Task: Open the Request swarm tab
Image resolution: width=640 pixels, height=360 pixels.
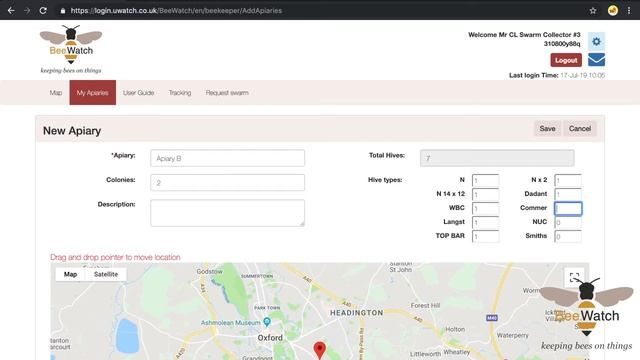Action: click(x=227, y=93)
